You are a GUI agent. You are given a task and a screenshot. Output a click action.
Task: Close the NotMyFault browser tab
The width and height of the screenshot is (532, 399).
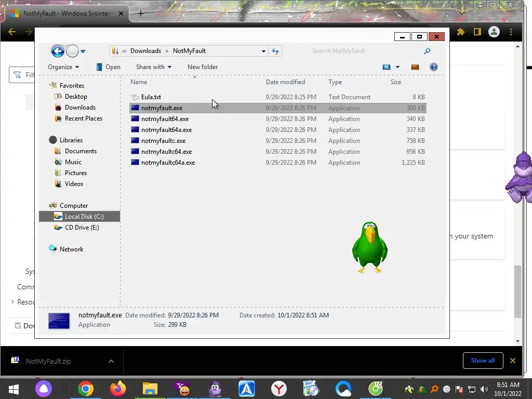click(121, 14)
